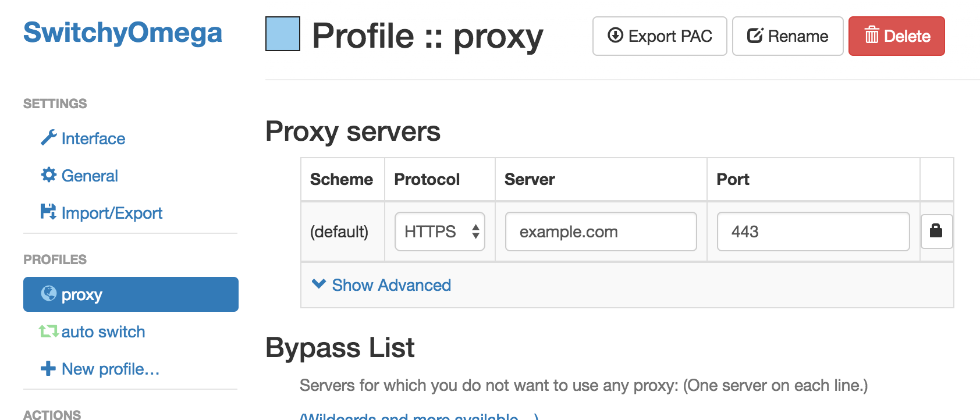Click the trash can icon in Delete
Screen dimensions: 980x420
point(872,35)
